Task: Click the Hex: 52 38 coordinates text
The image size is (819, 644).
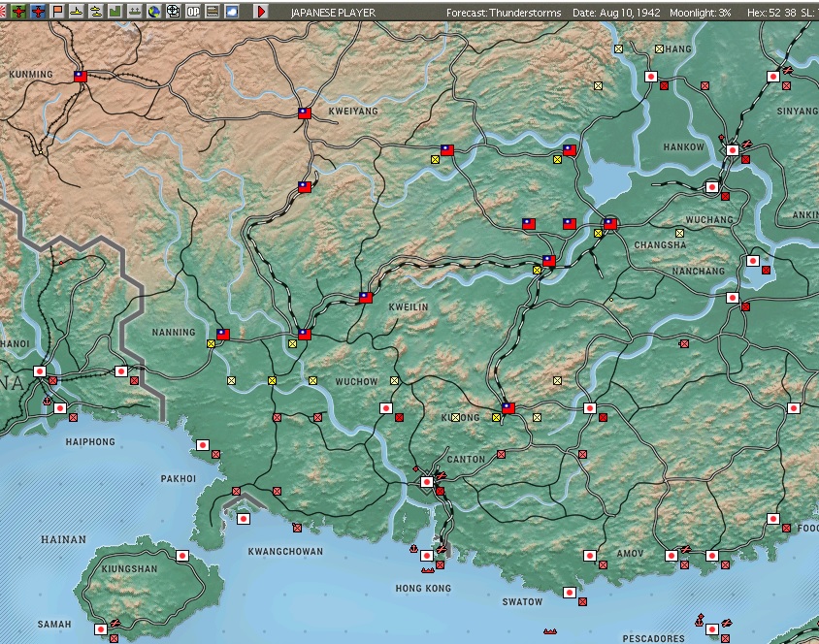Action: (x=770, y=13)
